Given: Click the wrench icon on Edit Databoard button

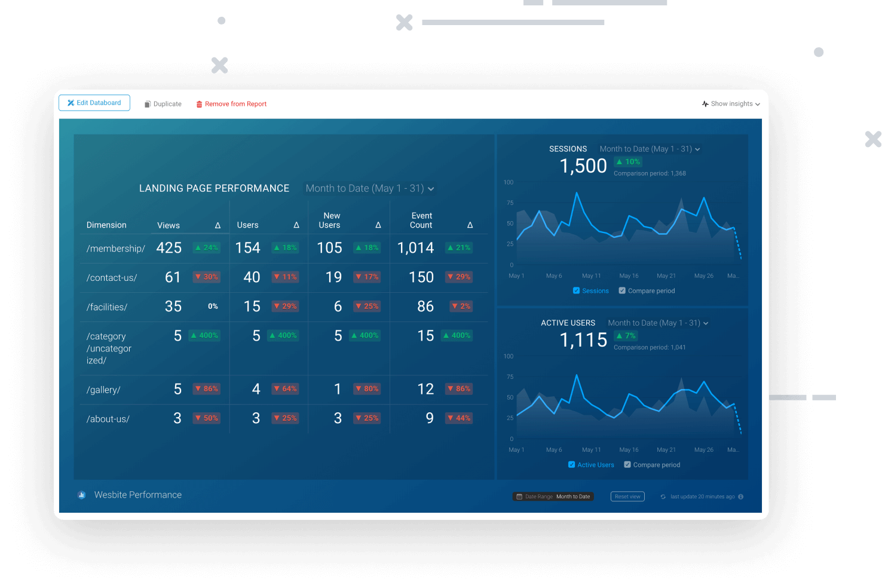Looking at the screenshot, I should [70, 103].
